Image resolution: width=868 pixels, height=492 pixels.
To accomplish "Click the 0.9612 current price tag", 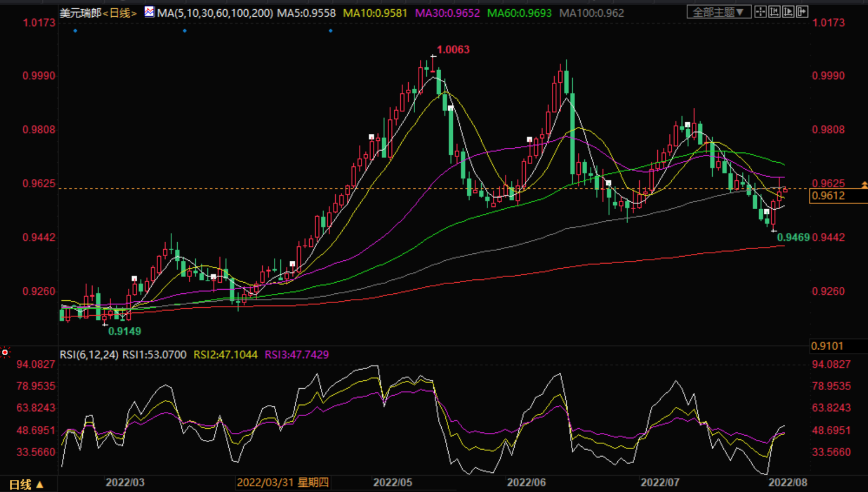I will tap(829, 196).
